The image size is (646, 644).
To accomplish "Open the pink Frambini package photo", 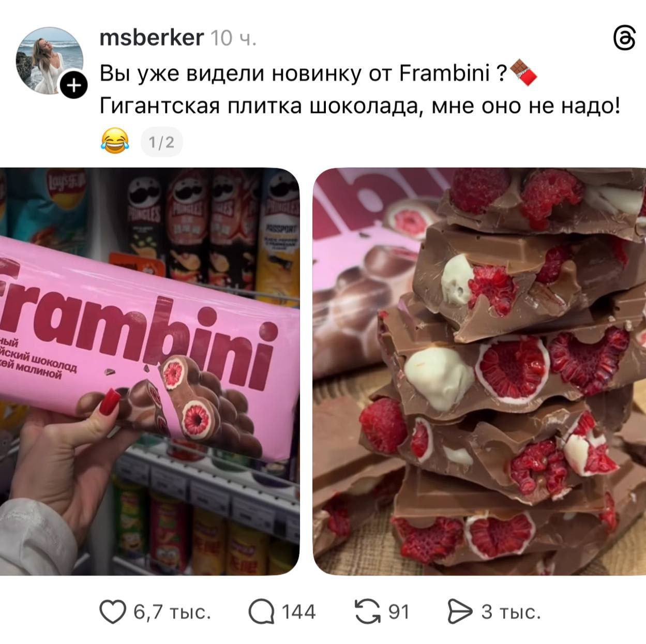I will 150,371.
